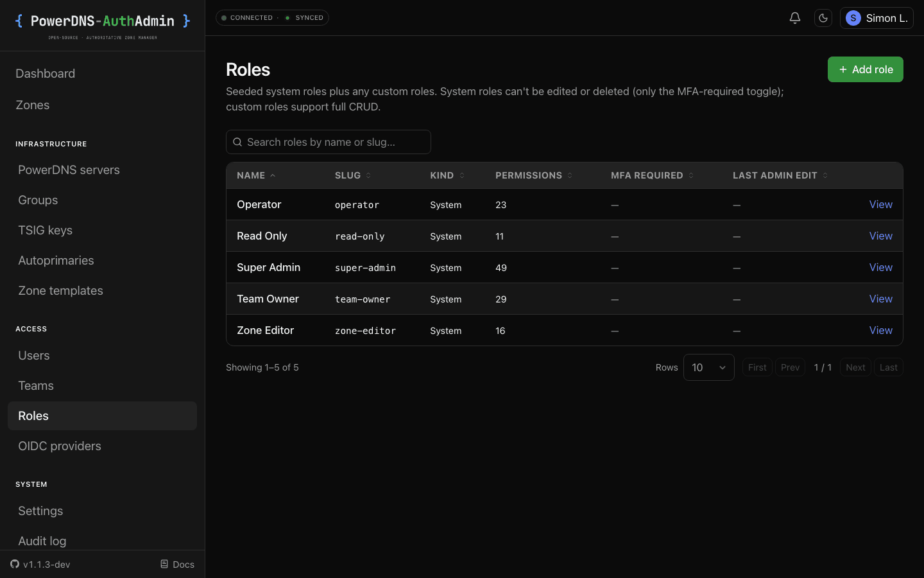Click the 'Showing 1–5 of 5' text
Viewport: 924px width, 578px height.
[x=262, y=367]
